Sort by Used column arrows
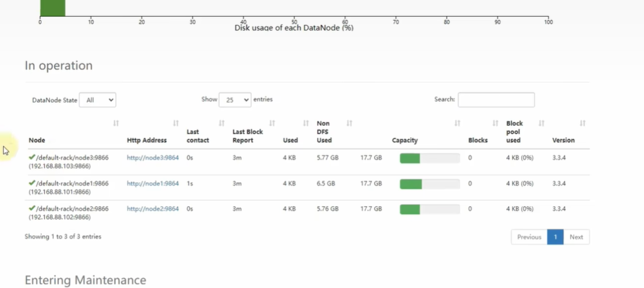Screen dimensions: 644x288 click(306, 124)
